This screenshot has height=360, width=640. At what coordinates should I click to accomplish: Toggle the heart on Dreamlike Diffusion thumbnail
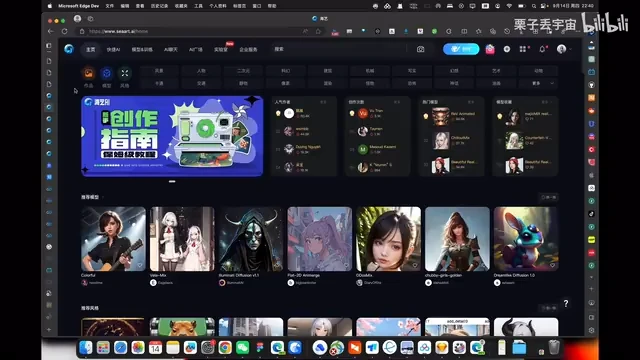click(x=552, y=265)
